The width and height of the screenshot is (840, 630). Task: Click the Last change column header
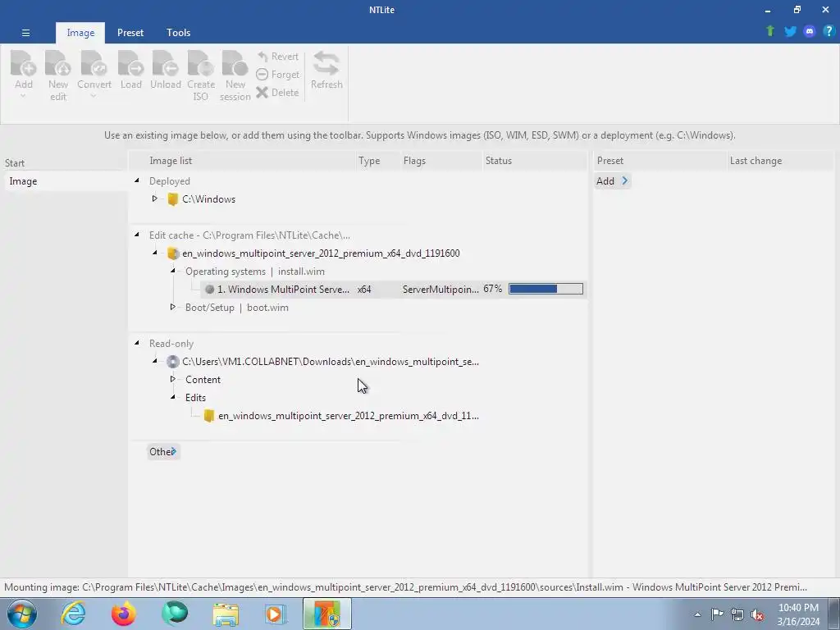[x=781, y=161]
